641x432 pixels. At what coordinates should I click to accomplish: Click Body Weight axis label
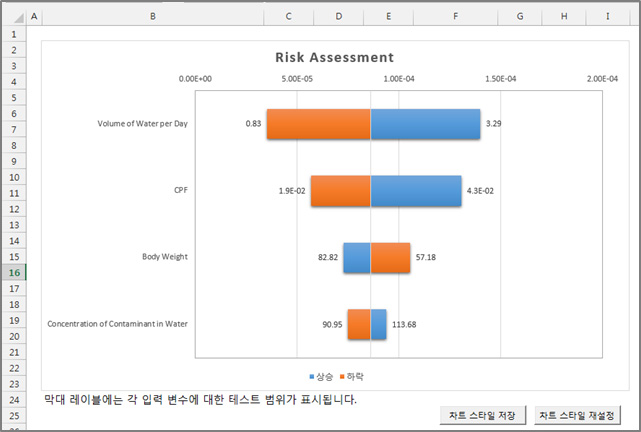pos(165,257)
